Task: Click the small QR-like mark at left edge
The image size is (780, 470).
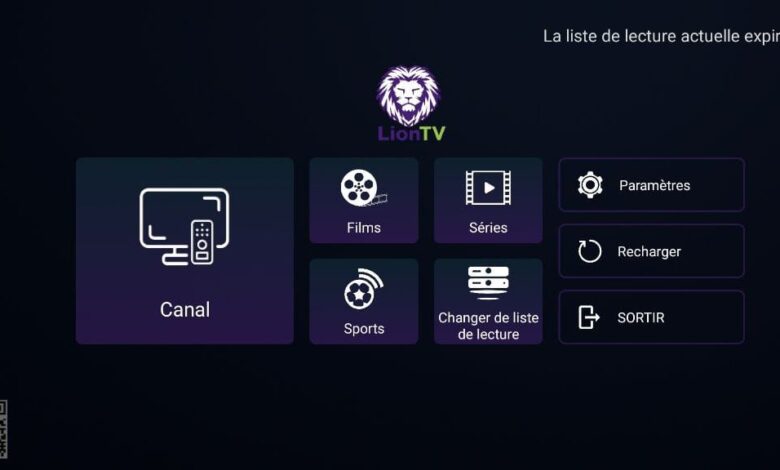Action: tap(3, 429)
